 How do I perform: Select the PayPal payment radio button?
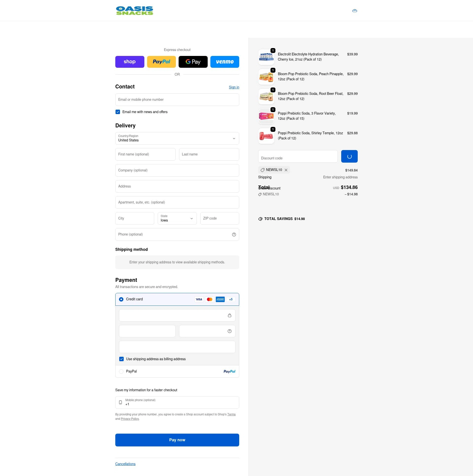[x=121, y=371]
